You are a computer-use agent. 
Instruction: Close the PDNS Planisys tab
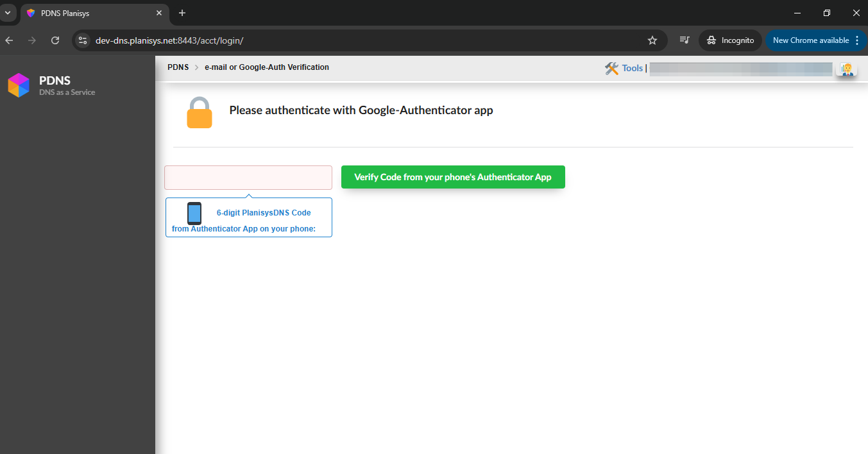[x=159, y=13]
